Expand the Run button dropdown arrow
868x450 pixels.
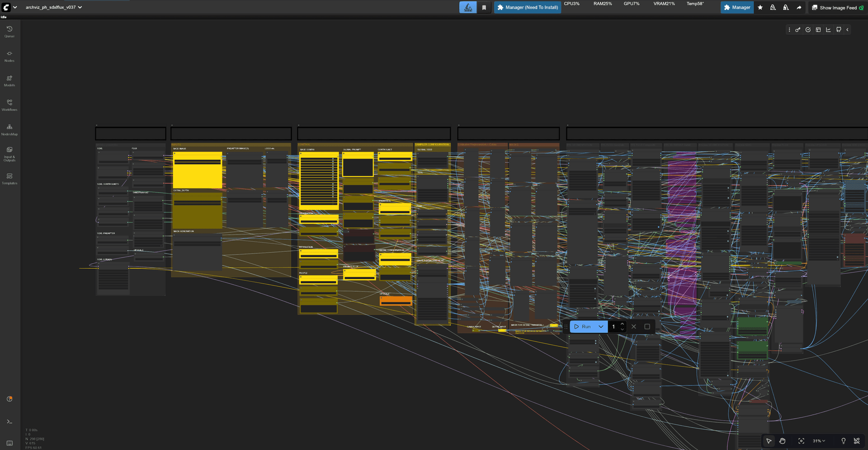601,326
